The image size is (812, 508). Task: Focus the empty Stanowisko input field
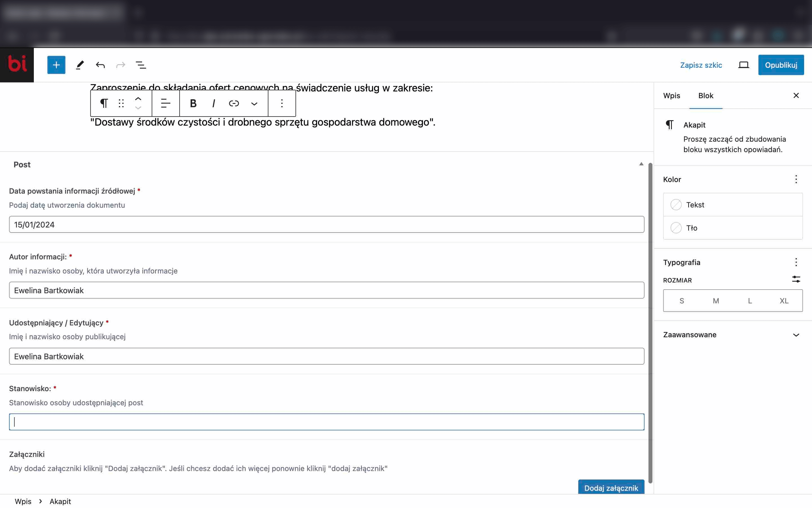[326, 422]
